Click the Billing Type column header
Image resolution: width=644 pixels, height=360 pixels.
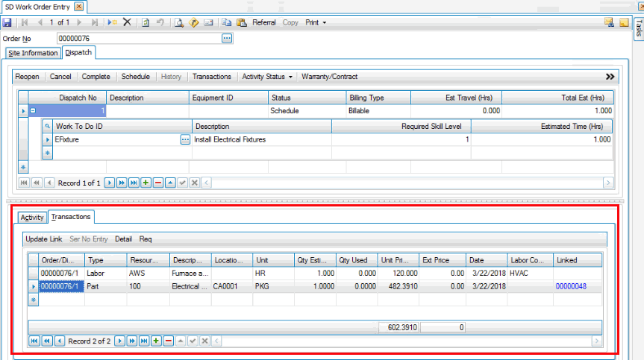378,98
